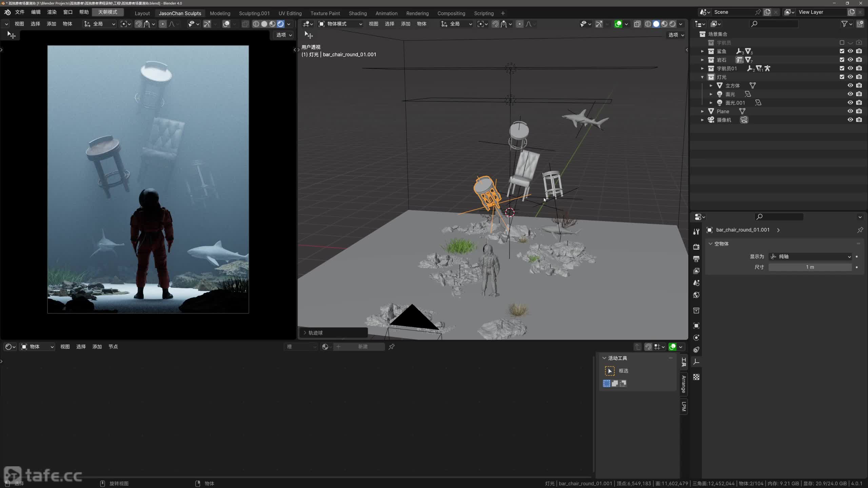Switch to the Layout workspace tab
This screenshot has height=488, width=868.
coord(142,13)
